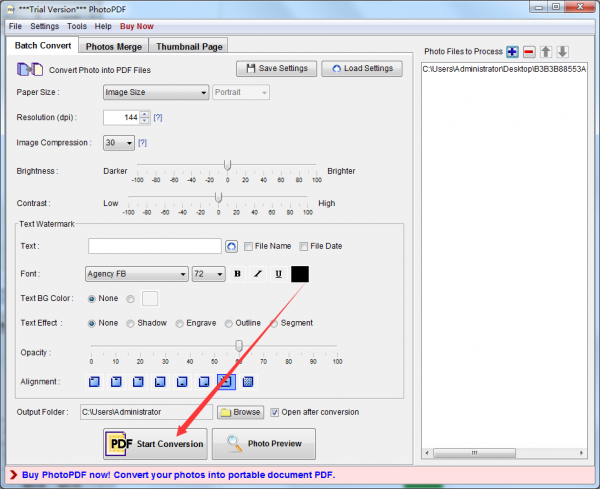Screen dimensions: 600x489
Task: Open the Paper Size dropdown
Action: [155, 93]
